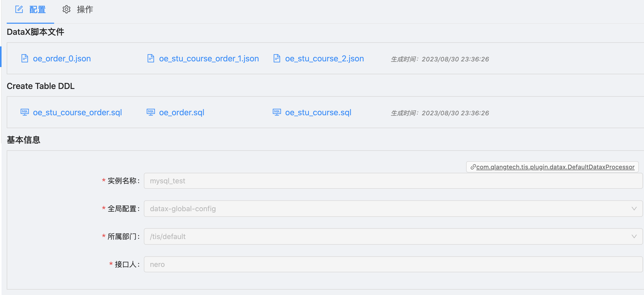Open the oe_order_0.json script file
This screenshot has width=644, height=295.
click(62, 59)
